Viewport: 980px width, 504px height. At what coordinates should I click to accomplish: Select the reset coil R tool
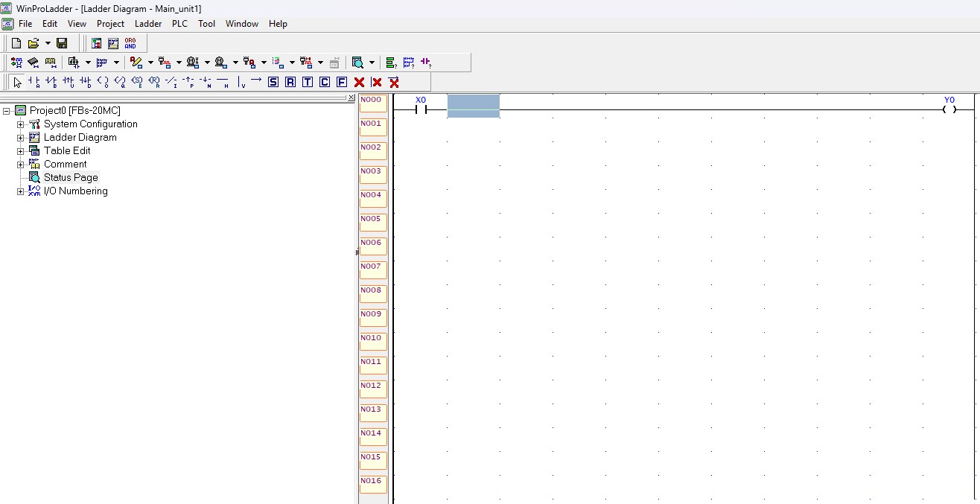click(154, 82)
